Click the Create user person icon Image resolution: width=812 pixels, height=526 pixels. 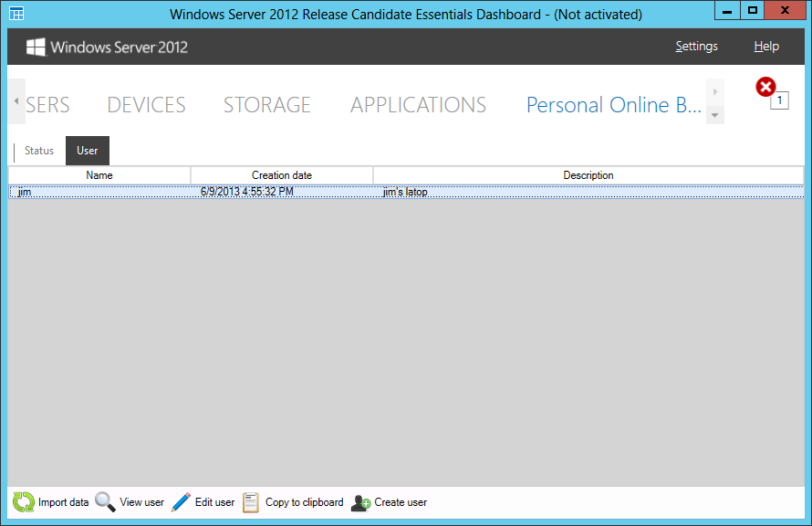tap(360, 502)
